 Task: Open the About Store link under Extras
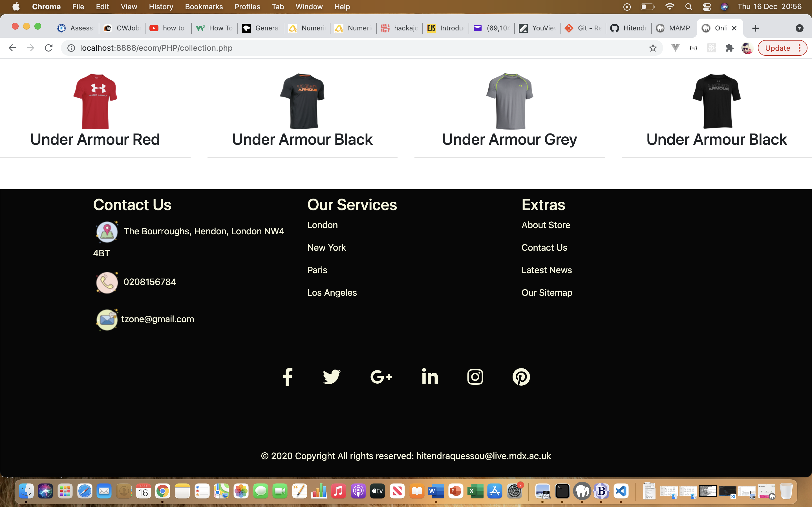tap(546, 225)
